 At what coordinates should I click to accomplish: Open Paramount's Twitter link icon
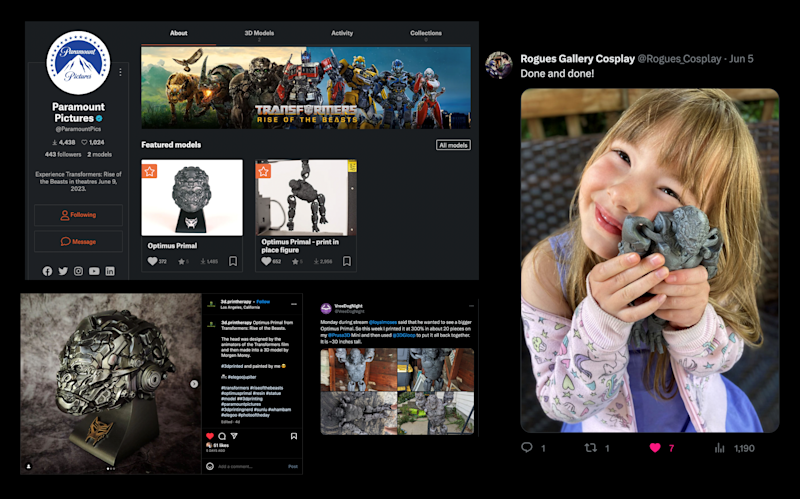tap(63, 271)
